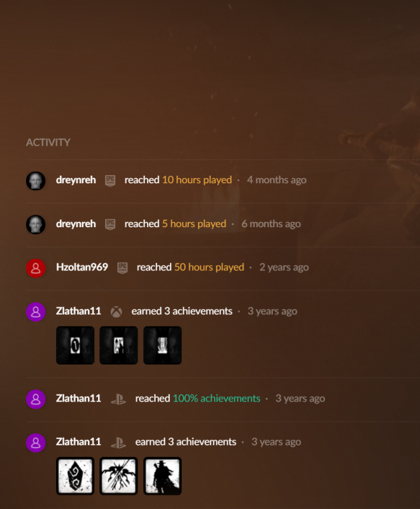The image size is (420, 509).
Task: Click Epic Games icon beside Hzoltan969
Action: pos(122,268)
